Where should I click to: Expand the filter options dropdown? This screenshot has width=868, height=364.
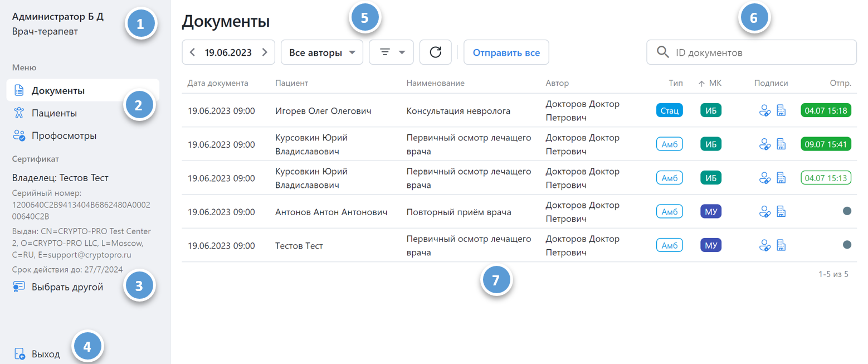click(391, 52)
